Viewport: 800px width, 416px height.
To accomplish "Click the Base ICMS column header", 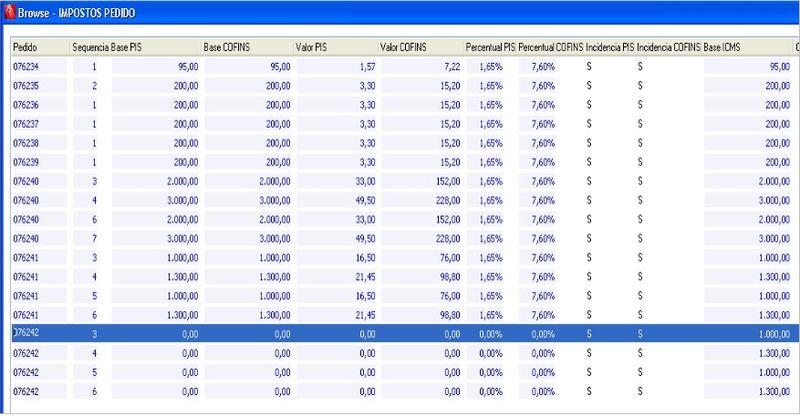I will 725,47.
